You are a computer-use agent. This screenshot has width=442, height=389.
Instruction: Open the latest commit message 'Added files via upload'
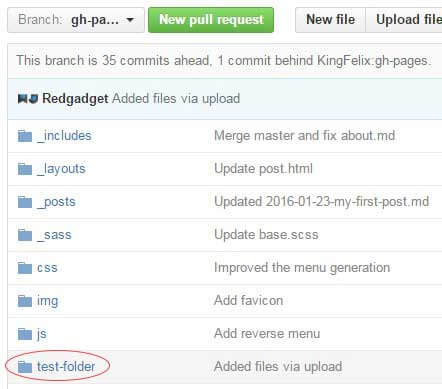tap(176, 99)
